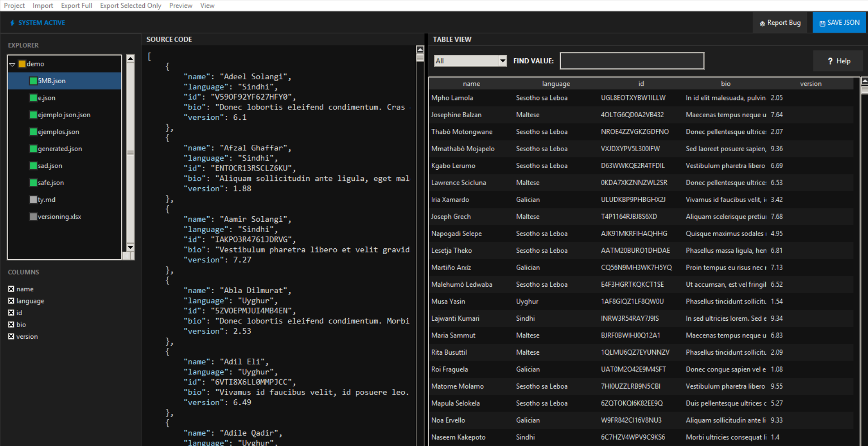The height and width of the screenshot is (446, 868).
Task: Collapse the demo folder in Explorer
Action: point(12,64)
